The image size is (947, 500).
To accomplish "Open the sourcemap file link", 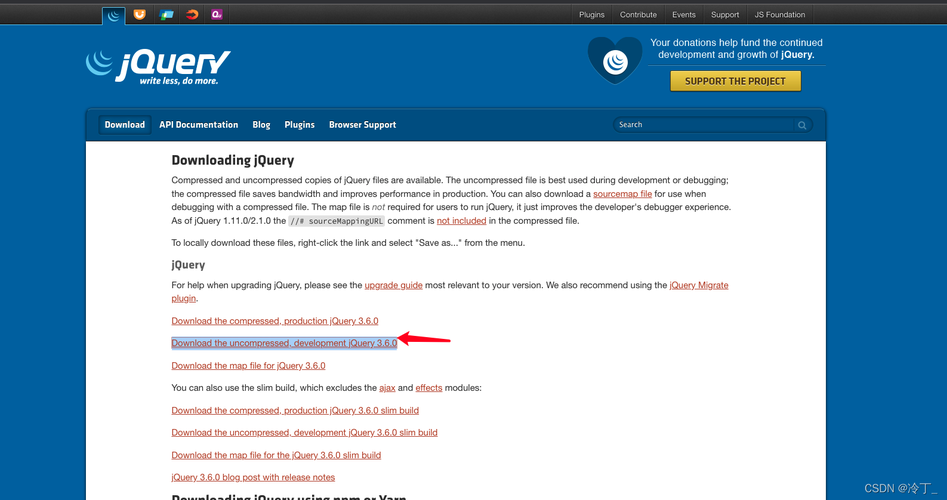I will tap(622, 194).
